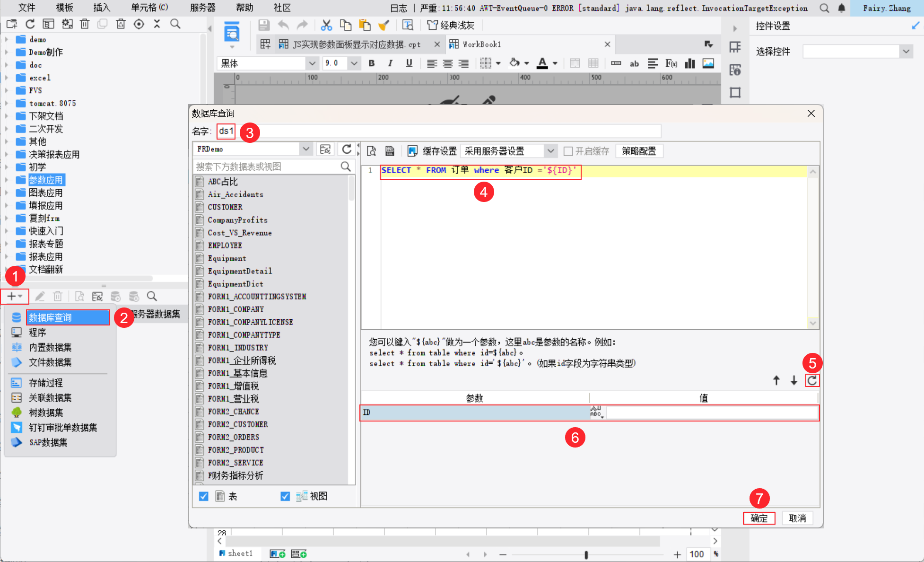Image resolution: width=924 pixels, height=562 pixels.
Task: Select 数据库查询 from the dataset menu
Action: (51, 317)
